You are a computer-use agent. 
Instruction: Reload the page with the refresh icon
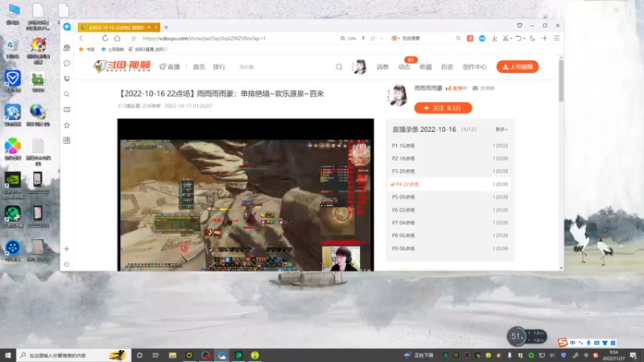105,38
